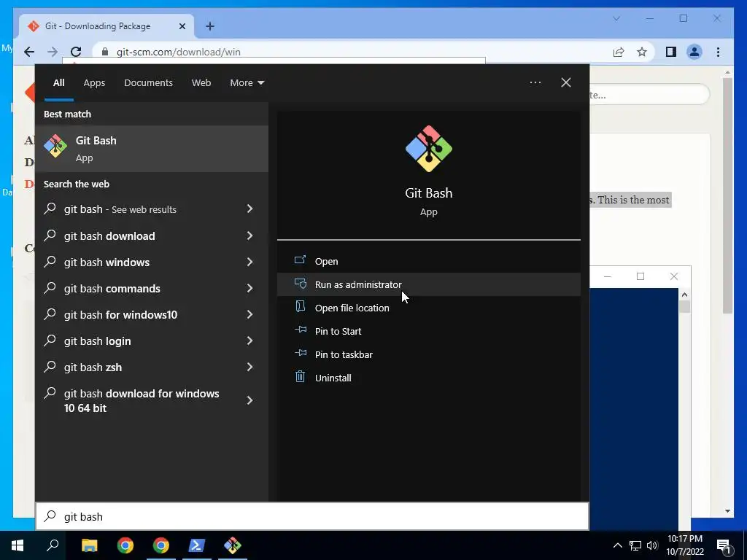Click the large Git Bash logo in preview pane

[429, 149]
